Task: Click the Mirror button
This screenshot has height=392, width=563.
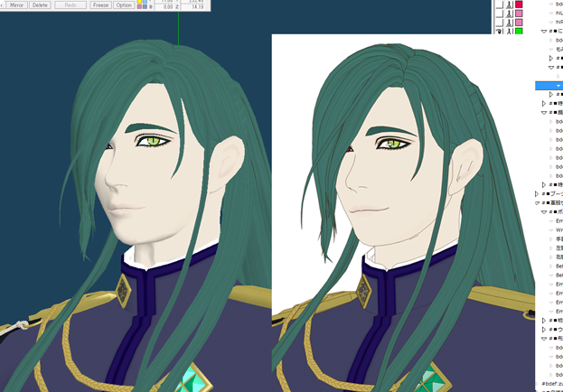Action: (16, 5)
